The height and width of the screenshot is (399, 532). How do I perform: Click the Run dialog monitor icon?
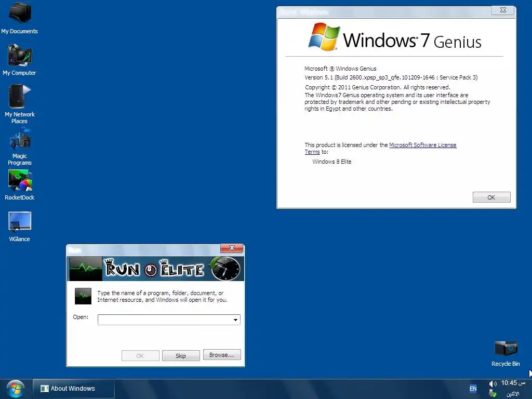click(x=83, y=296)
